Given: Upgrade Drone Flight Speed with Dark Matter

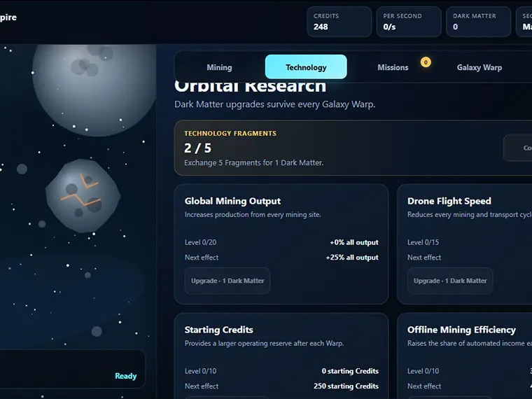Looking at the screenshot, I should 450,281.
